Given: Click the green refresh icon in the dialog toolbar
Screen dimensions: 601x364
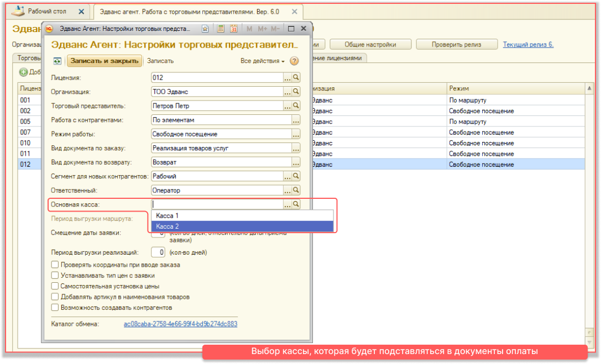Looking at the screenshot, I should tap(57, 61).
